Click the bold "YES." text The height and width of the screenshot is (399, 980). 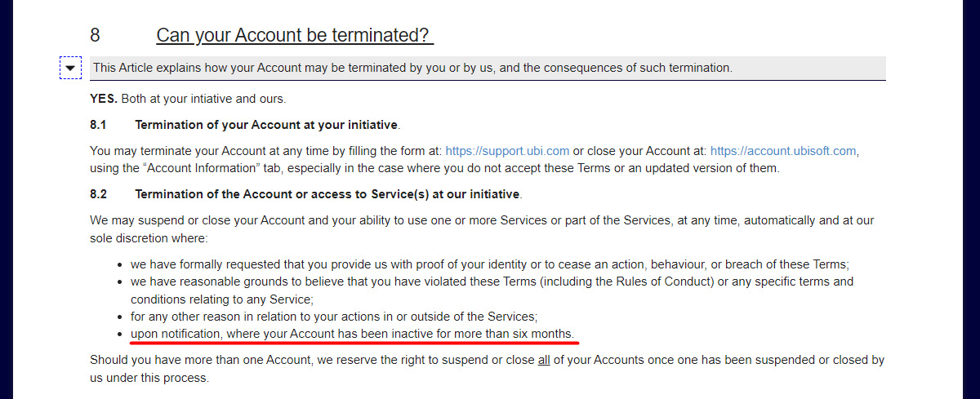point(105,99)
